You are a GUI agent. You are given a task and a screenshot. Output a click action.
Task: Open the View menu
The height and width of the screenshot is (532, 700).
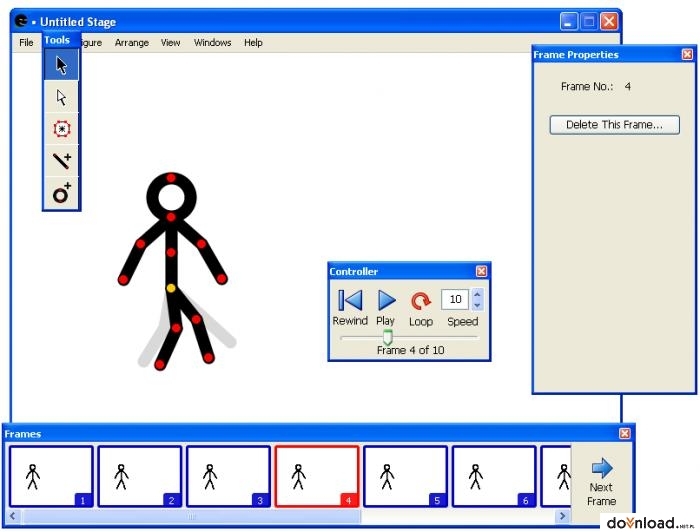coord(171,42)
